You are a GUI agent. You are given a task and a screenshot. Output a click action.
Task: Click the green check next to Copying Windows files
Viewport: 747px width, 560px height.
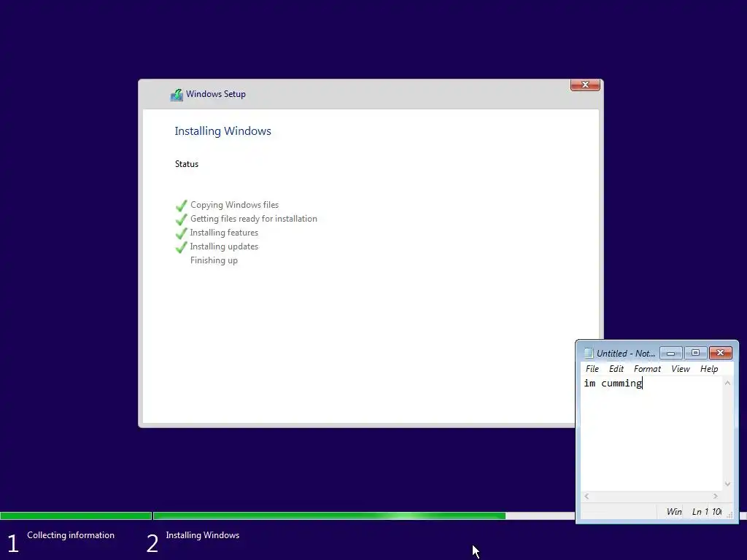[181, 206]
